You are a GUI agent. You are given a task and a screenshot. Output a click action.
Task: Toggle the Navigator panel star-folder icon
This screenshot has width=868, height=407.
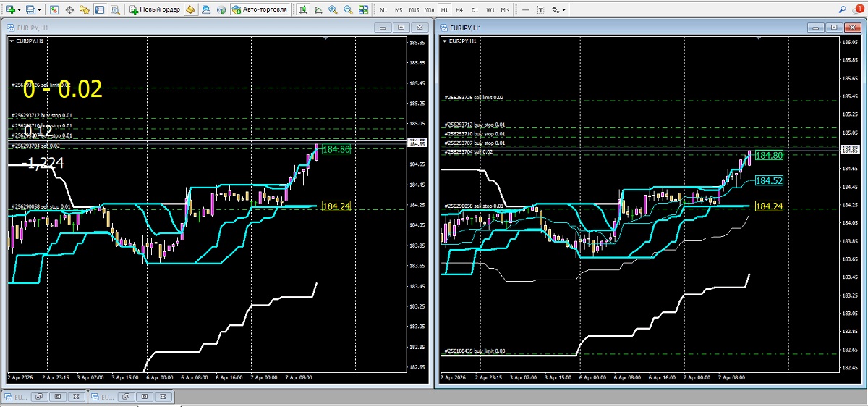85,10
